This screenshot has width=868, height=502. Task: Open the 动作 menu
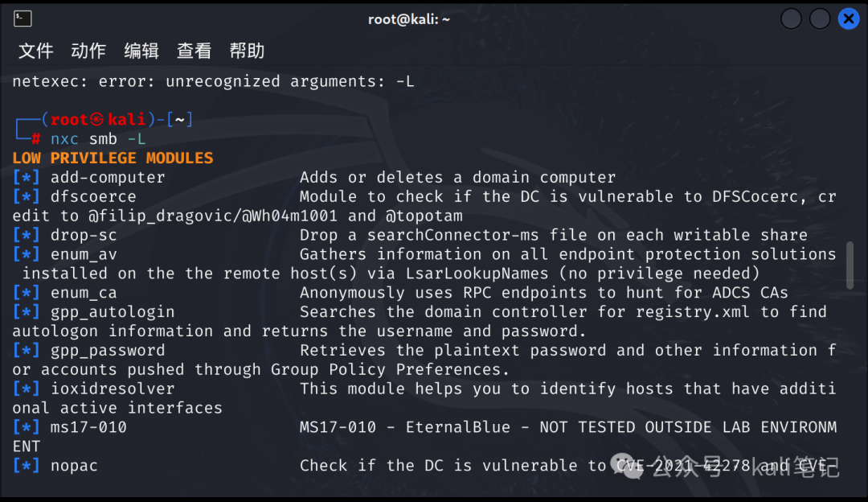[x=88, y=51]
